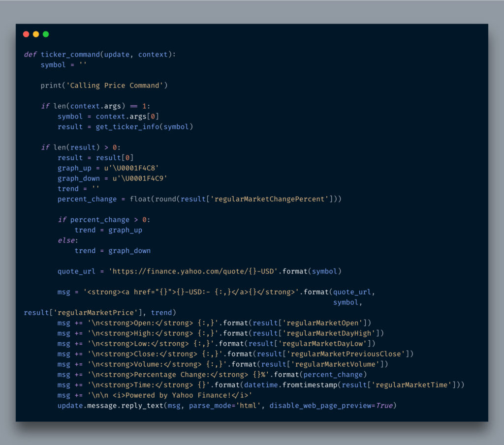Click the "symbol = ''" line
The image size is (504, 445).
coord(63,65)
